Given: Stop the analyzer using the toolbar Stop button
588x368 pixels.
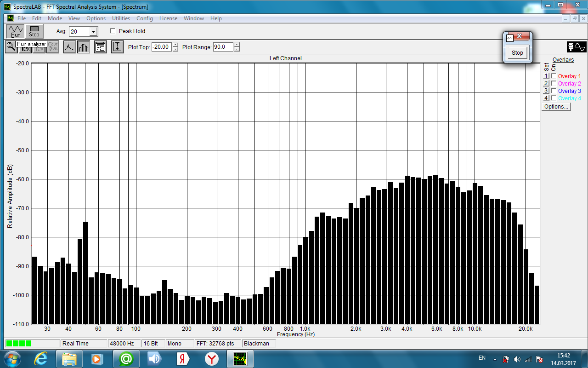Looking at the screenshot, I should click(34, 31).
